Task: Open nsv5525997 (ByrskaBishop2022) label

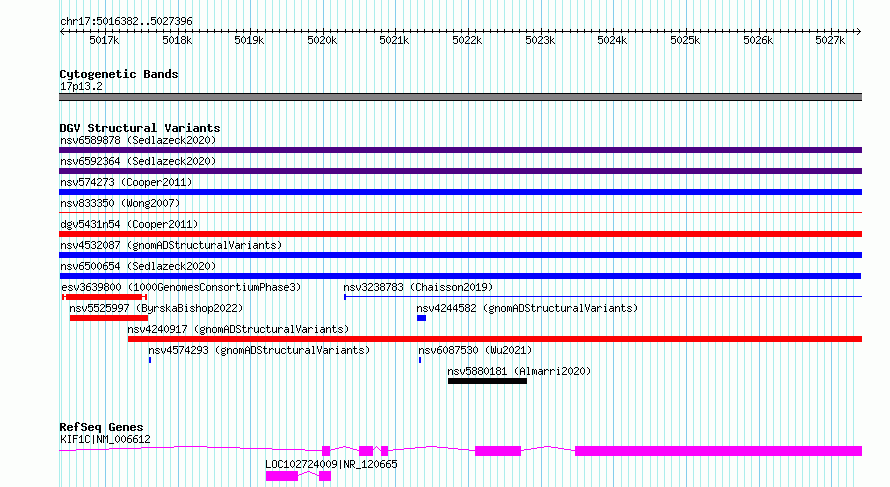Action: coord(156,308)
